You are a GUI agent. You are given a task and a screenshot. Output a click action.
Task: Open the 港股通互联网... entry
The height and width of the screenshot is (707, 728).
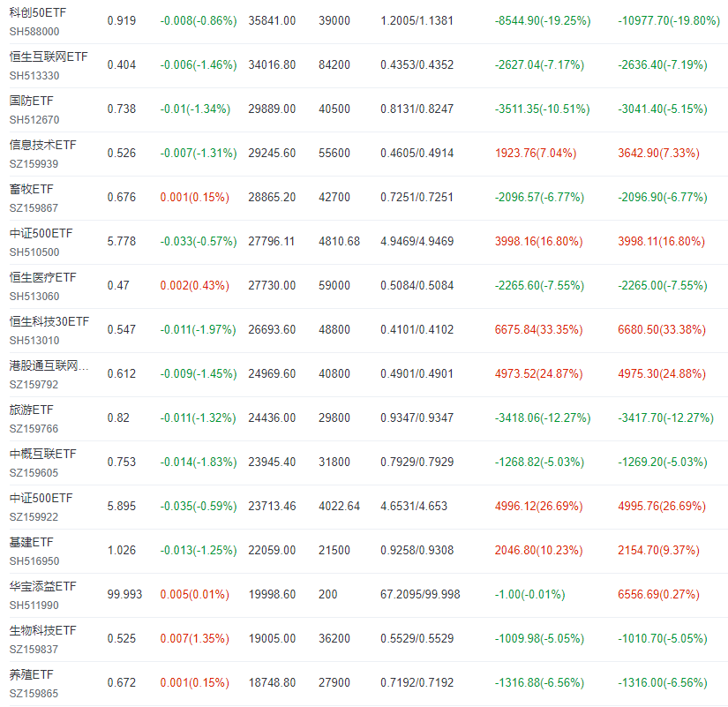tap(49, 365)
